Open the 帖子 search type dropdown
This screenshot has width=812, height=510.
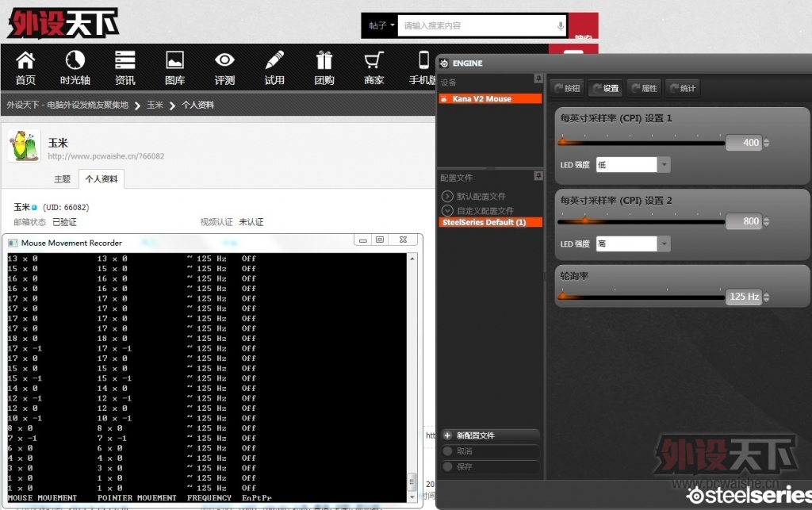[381, 25]
